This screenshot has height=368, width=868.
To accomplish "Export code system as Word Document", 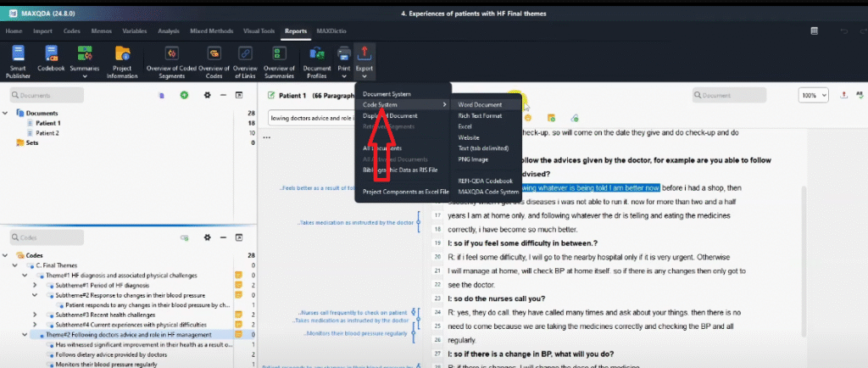I will tap(480, 104).
